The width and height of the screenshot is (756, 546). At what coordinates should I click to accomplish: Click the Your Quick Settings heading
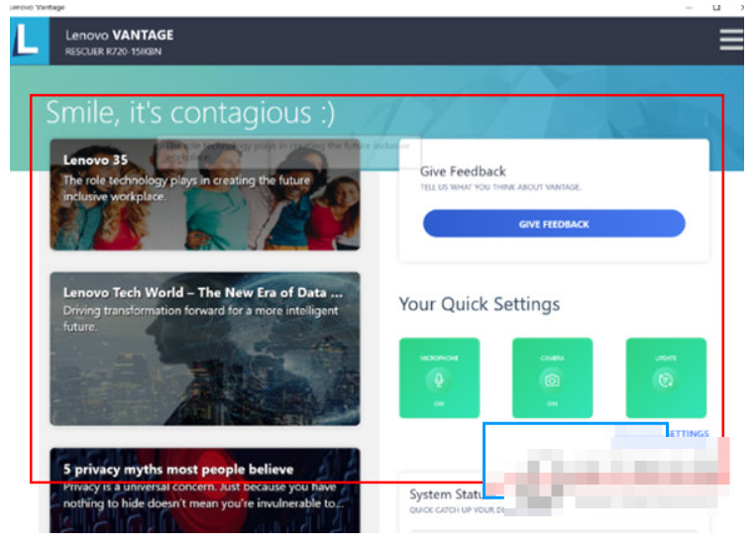[479, 304]
